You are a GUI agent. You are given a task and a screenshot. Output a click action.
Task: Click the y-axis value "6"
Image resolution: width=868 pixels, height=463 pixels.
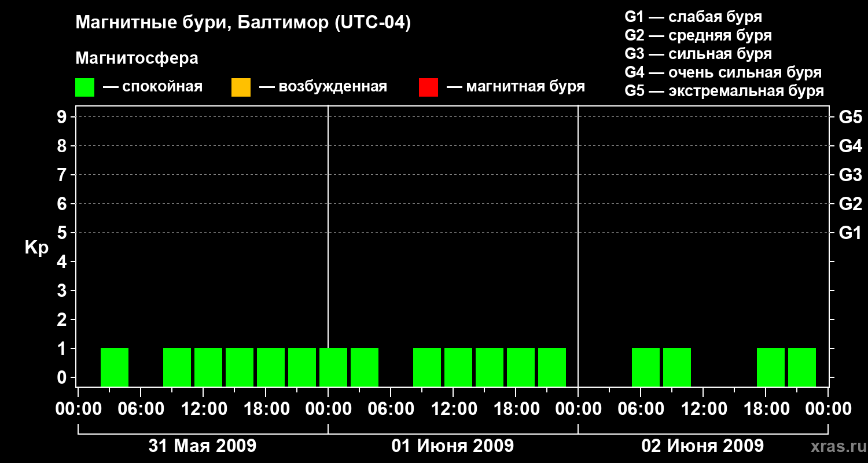[63, 204]
